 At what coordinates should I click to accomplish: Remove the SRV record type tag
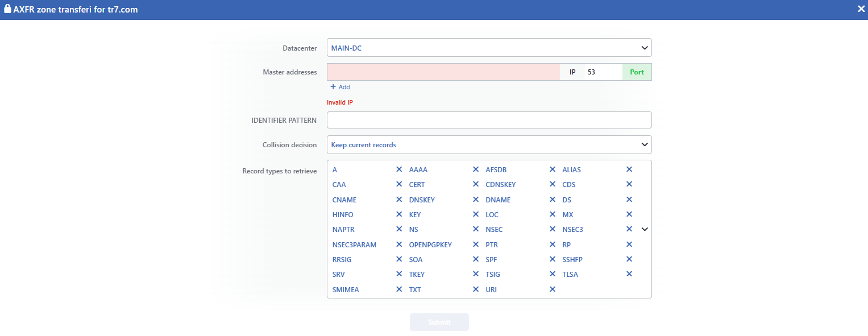[x=399, y=274]
